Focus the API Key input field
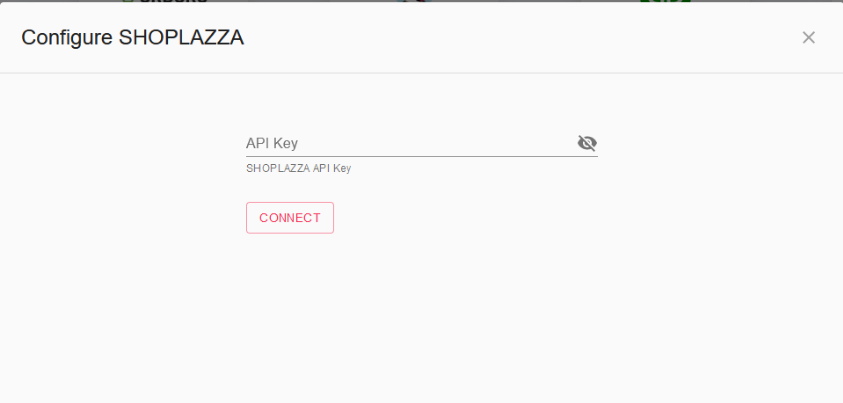 (x=410, y=143)
